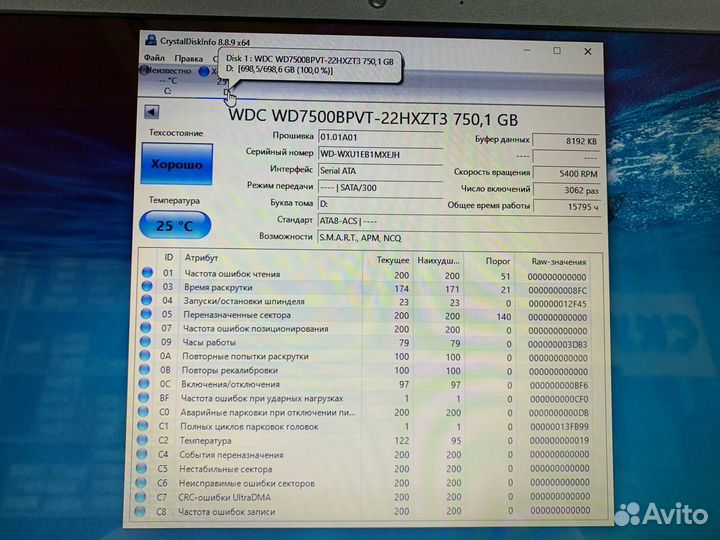Click the Raw-значения column header
Viewport: 720px width, 540px height.
558,262
